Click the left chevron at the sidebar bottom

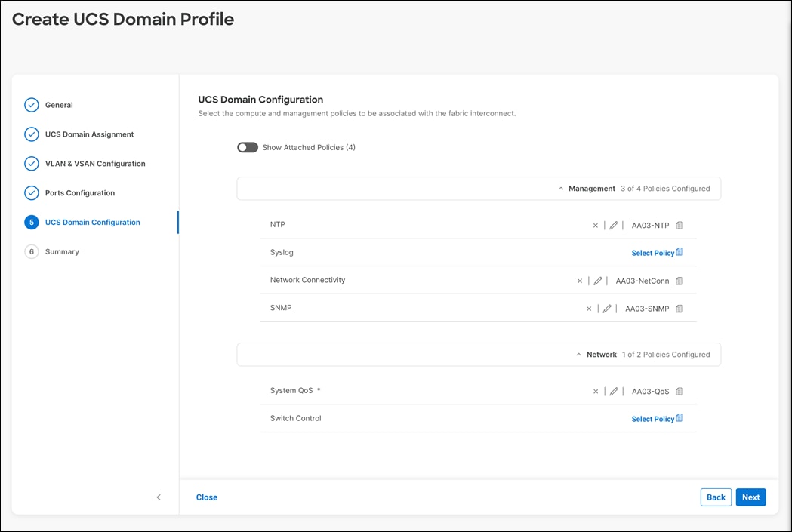point(159,497)
